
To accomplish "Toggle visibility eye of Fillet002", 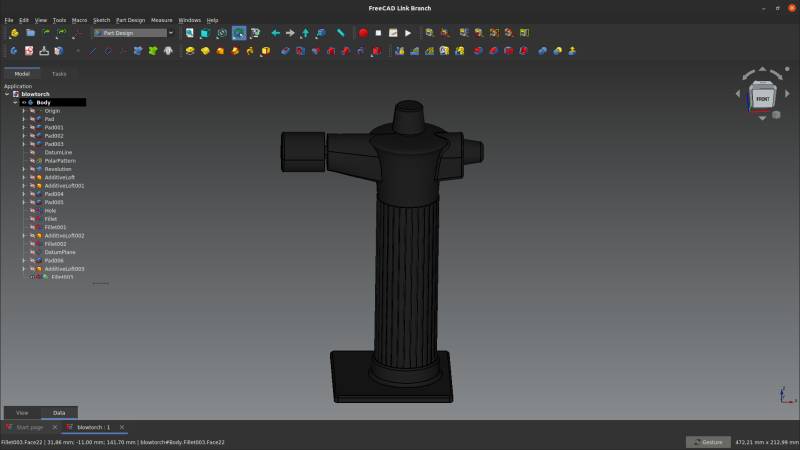I will [x=32, y=244].
